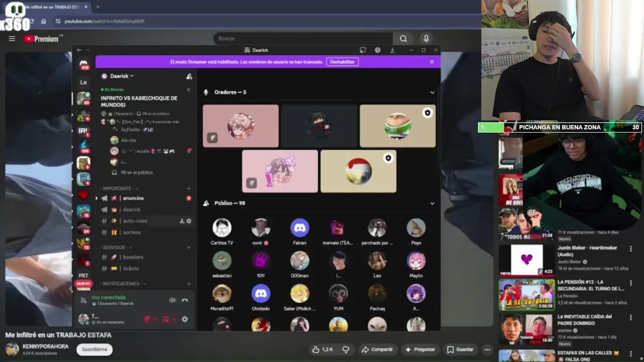Screen dimensions: 644x362
Task: Click the YouTube search magnifier button
Action: click(404, 39)
